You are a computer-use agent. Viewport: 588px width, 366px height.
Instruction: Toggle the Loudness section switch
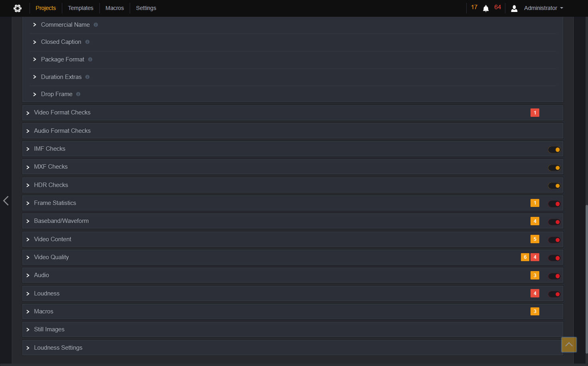pos(554,294)
